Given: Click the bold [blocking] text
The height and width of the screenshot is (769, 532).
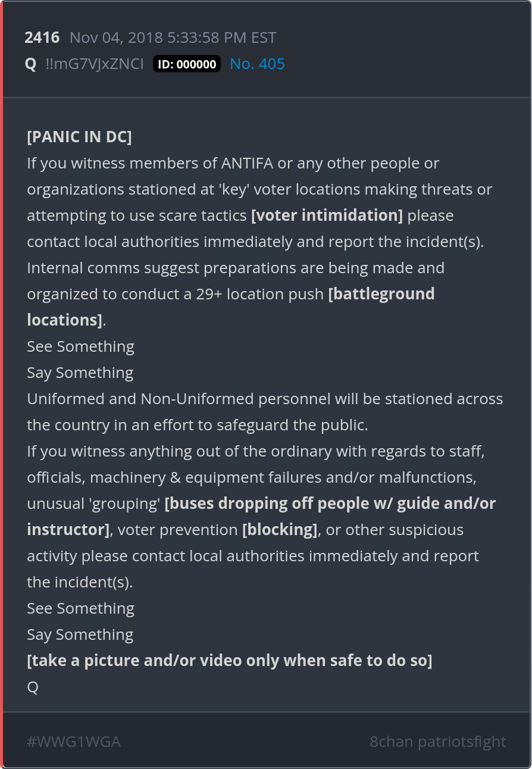Looking at the screenshot, I should [280, 530].
